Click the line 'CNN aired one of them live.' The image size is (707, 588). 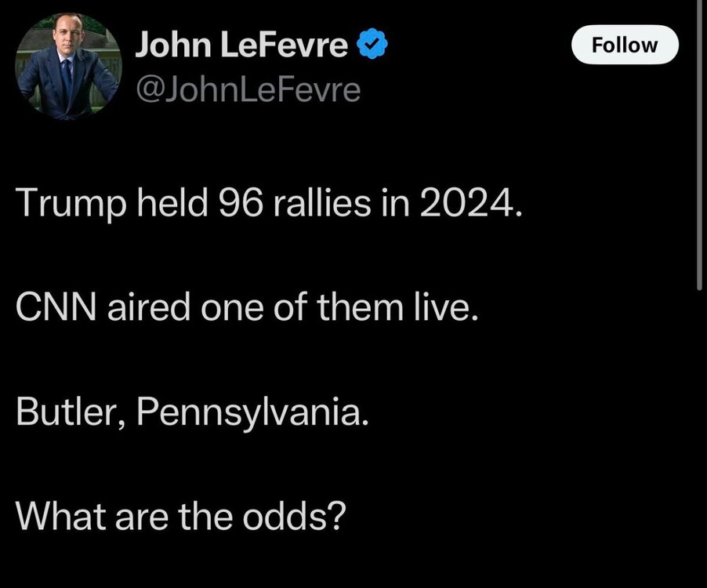246,308
